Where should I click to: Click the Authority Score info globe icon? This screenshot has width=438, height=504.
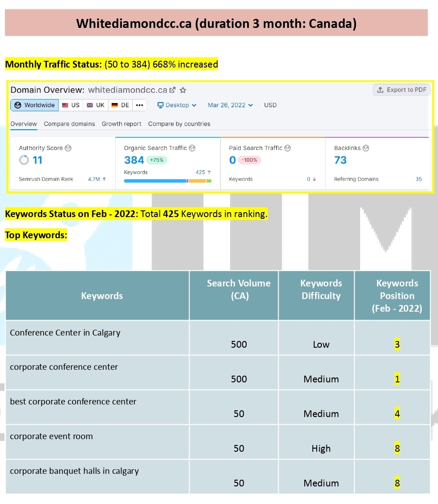[68, 148]
